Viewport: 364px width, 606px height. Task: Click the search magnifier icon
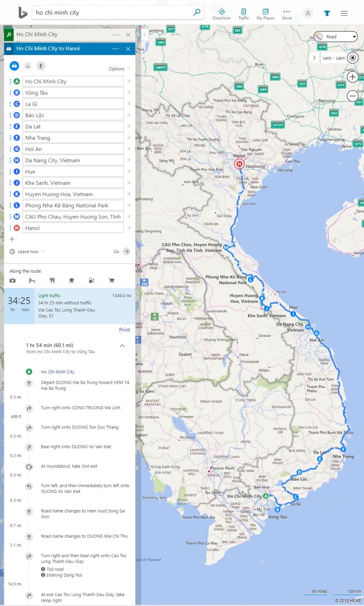pyautogui.click(x=197, y=12)
